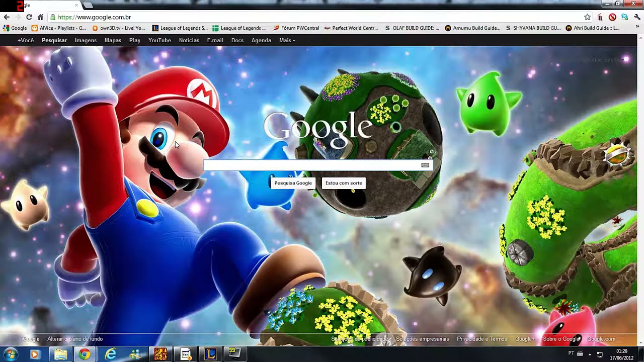
Task: Open YouTube in Google bar
Action: (x=159, y=40)
